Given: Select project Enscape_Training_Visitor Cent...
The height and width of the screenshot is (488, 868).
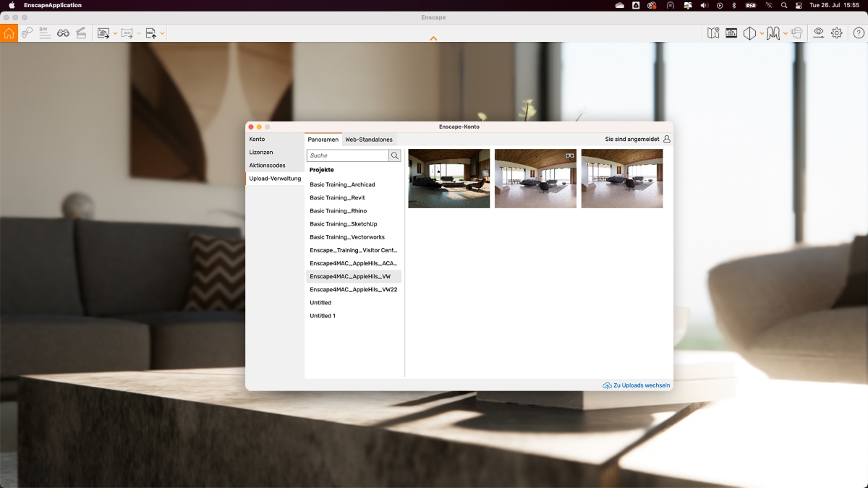Looking at the screenshot, I should click(x=354, y=250).
